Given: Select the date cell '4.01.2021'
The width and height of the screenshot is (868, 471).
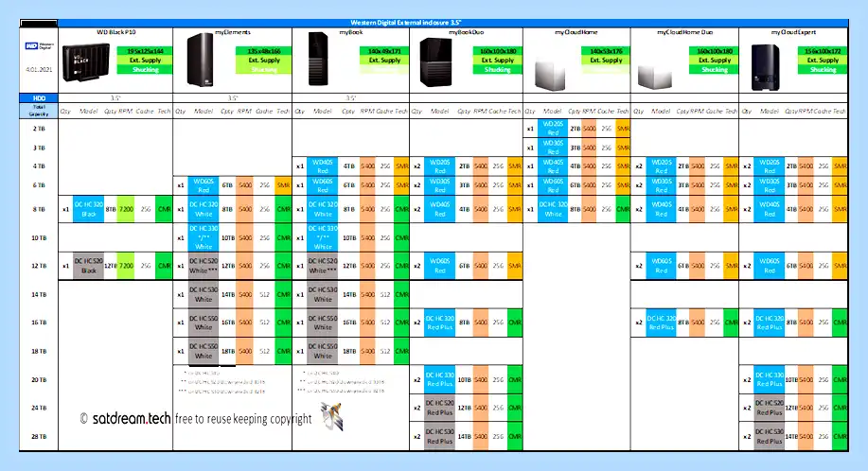Looking at the screenshot, I should 39,70.
